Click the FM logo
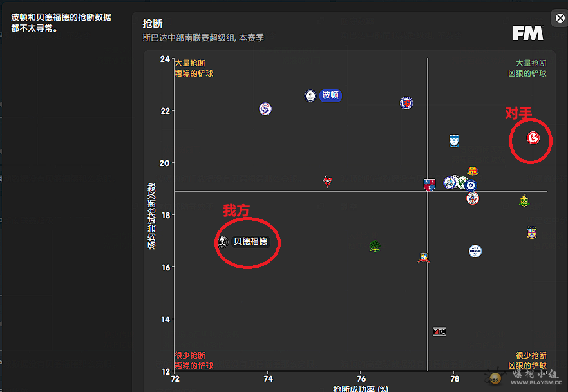Image resolution: width=568 pixels, height=392 pixels. coord(528,33)
